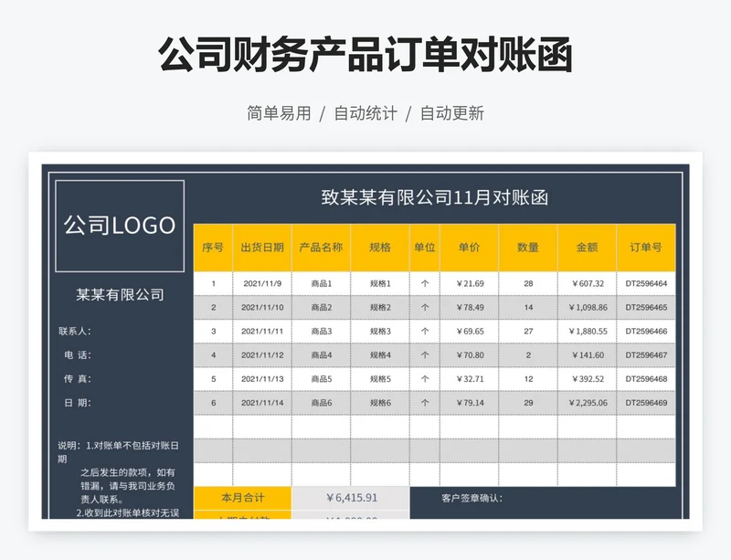Click the 单位 column header
This screenshot has height=560, width=731.
click(x=425, y=248)
